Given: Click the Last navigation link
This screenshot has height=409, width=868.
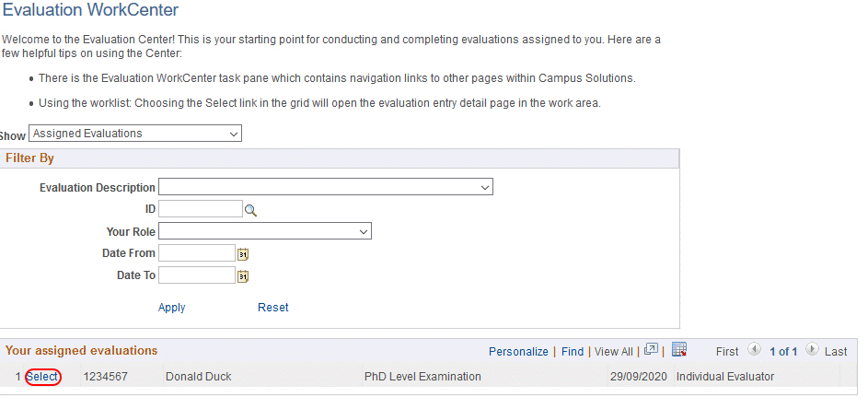Looking at the screenshot, I should [x=836, y=352].
